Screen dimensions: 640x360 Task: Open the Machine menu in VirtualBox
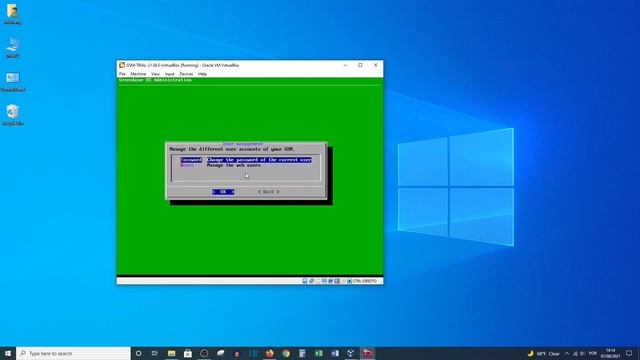coord(138,74)
